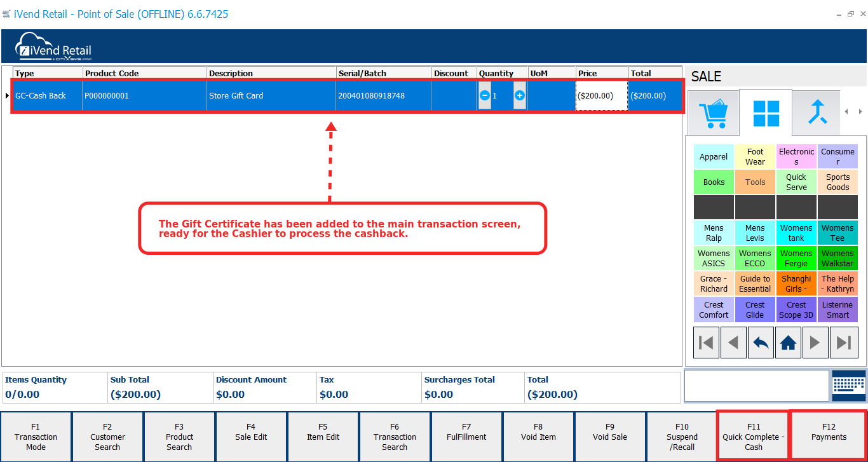The height and width of the screenshot is (462, 868).
Task: Add the Womens Fergie product
Action: pos(796,258)
